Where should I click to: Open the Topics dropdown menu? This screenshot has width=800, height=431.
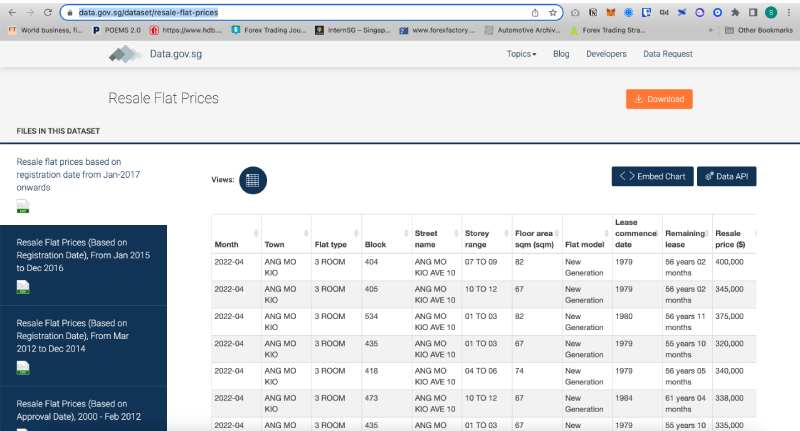click(x=521, y=54)
